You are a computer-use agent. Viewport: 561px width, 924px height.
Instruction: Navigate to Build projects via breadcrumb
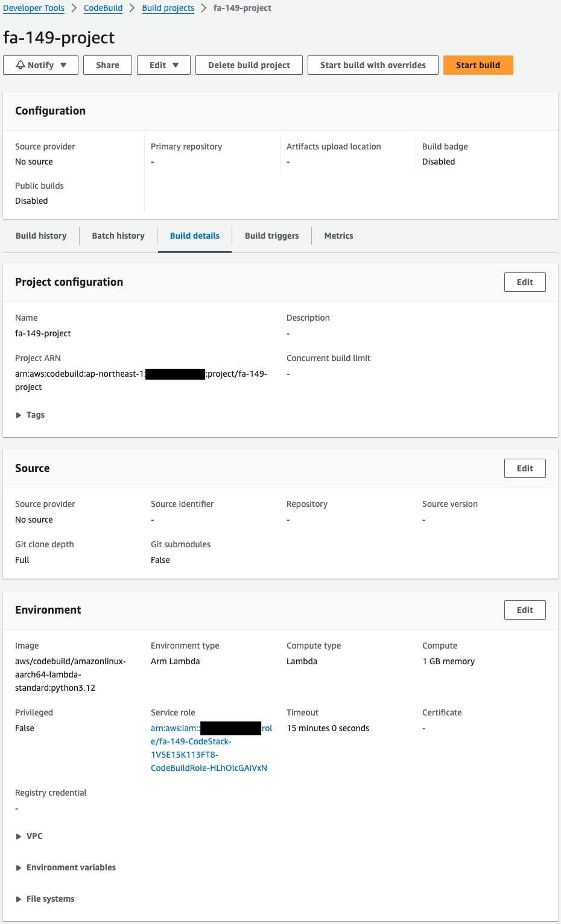coord(168,8)
